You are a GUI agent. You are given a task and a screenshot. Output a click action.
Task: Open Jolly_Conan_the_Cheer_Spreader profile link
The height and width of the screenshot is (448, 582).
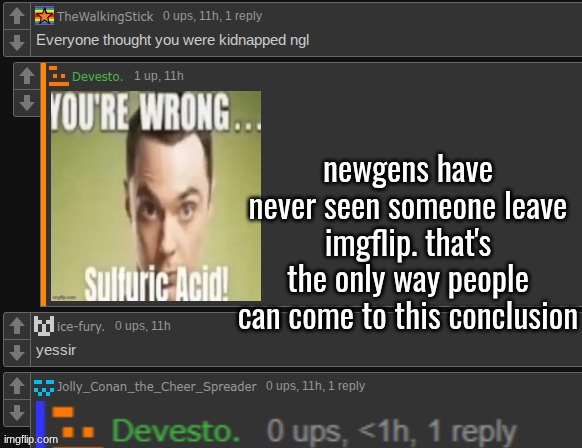(156, 387)
